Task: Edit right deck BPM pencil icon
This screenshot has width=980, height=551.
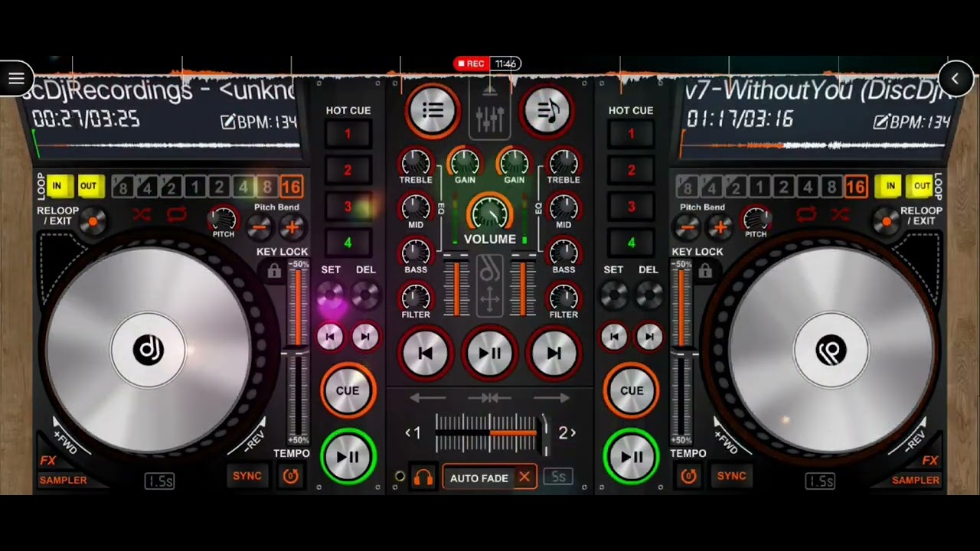Action: 881,122
